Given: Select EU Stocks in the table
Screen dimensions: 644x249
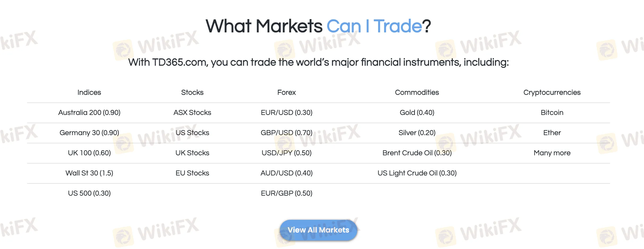Looking at the screenshot, I should pos(192,173).
